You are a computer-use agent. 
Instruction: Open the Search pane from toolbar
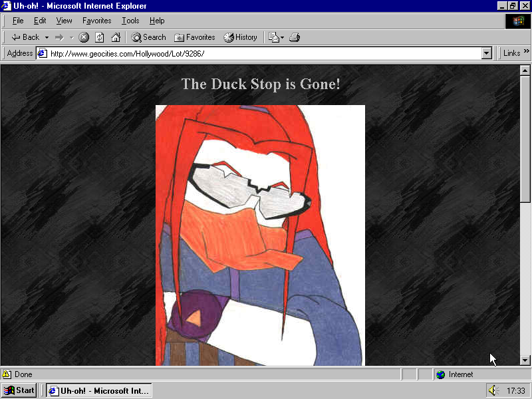148,37
